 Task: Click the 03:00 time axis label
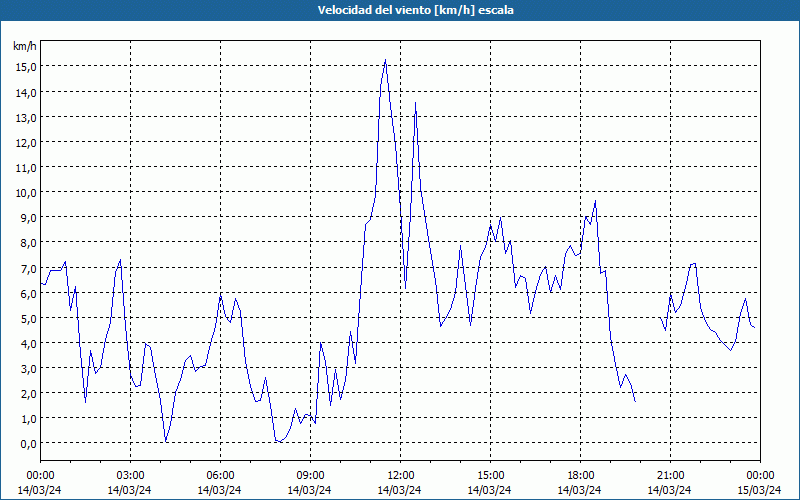pyautogui.click(x=130, y=476)
